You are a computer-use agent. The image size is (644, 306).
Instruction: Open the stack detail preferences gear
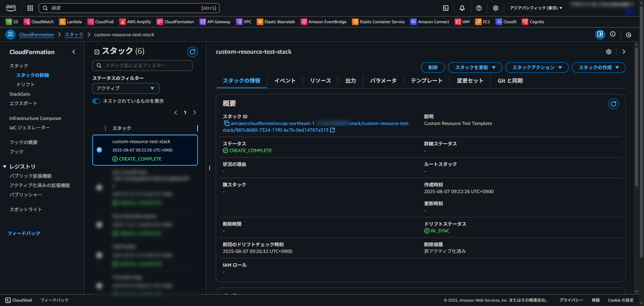tap(609, 52)
